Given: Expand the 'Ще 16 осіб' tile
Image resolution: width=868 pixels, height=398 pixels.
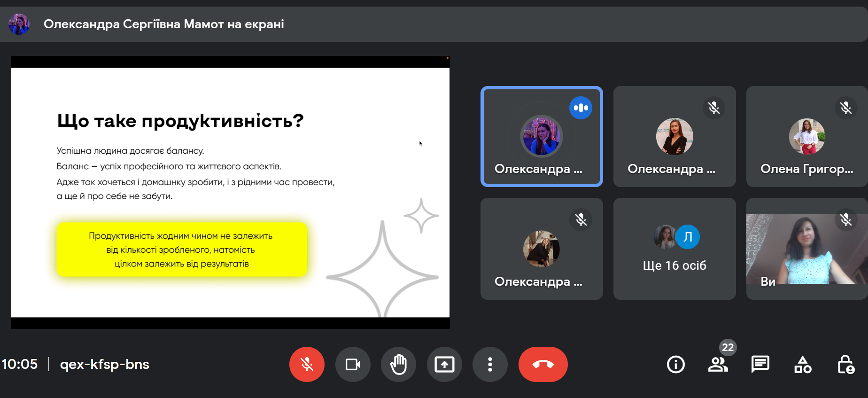Looking at the screenshot, I should pos(674,249).
